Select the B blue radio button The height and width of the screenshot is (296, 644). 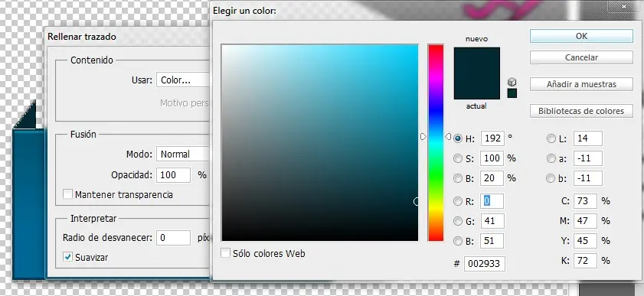pos(458,241)
